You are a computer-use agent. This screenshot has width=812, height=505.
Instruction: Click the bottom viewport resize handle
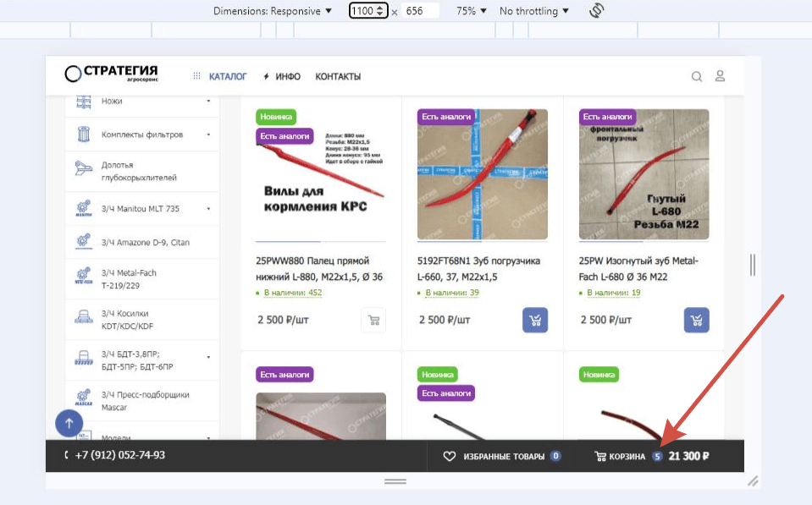[395, 481]
